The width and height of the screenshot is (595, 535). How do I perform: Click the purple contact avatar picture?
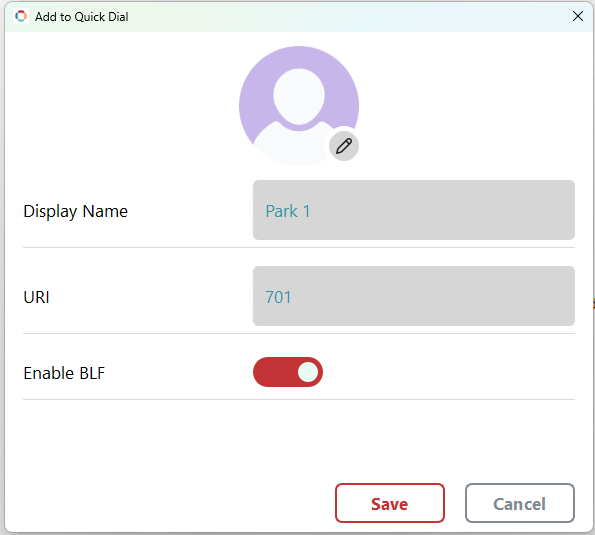299,106
